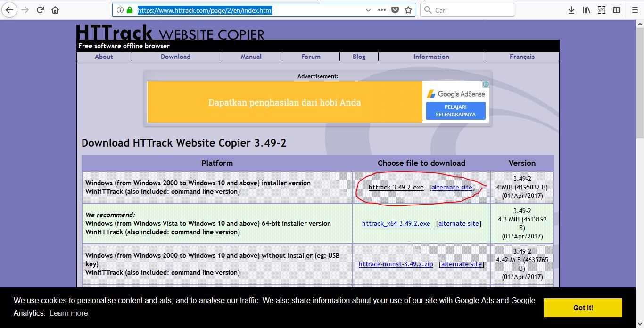The width and height of the screenshot is (644, 328).
Task: Open the Forum menu tab
Action: (x=311, y=57)
